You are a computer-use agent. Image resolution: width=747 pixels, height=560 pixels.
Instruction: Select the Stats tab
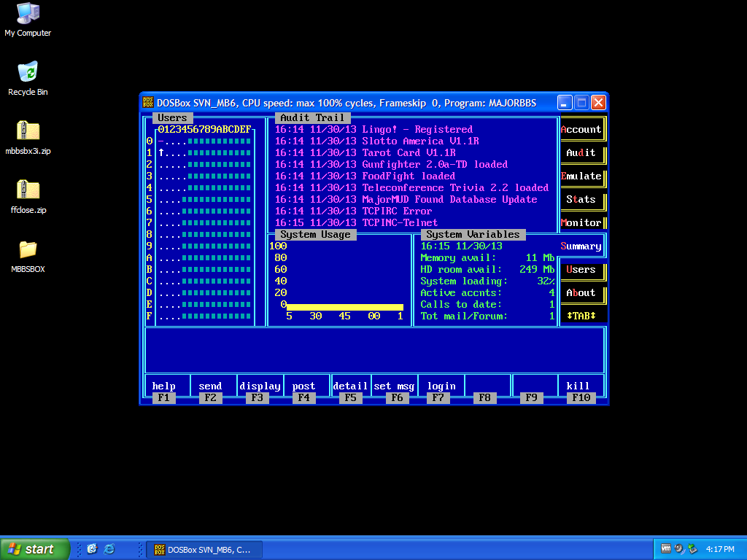(581, 200)
